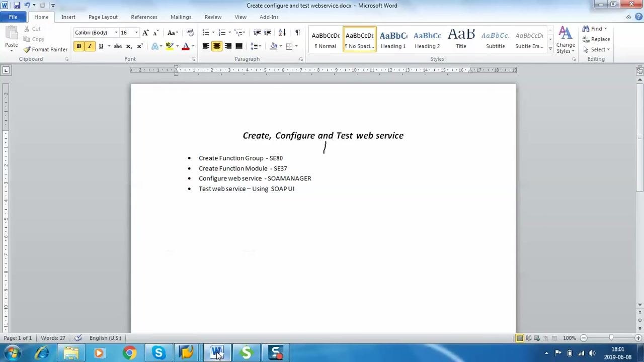Align text to the left
644x362 pixels.
(206, 46)
